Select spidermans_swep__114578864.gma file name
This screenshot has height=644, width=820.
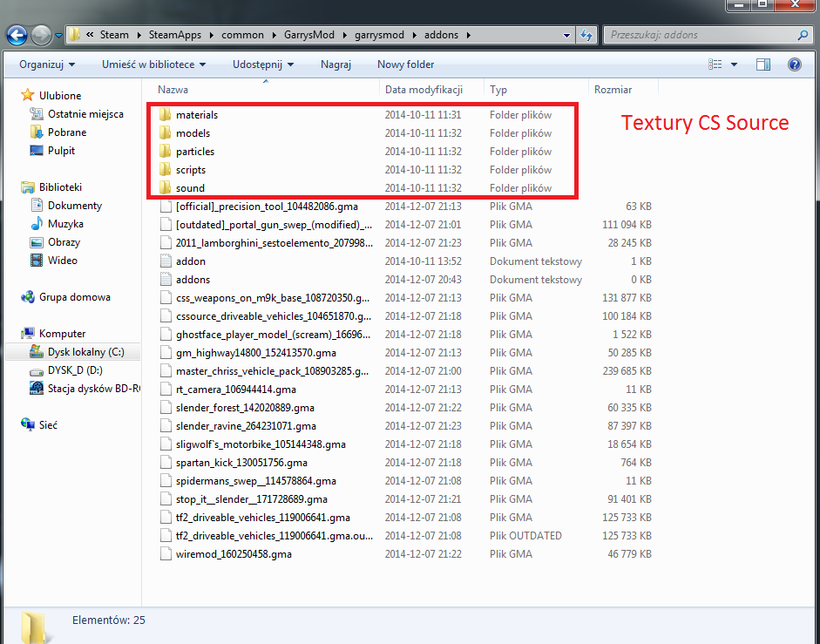tap(255, 481)
